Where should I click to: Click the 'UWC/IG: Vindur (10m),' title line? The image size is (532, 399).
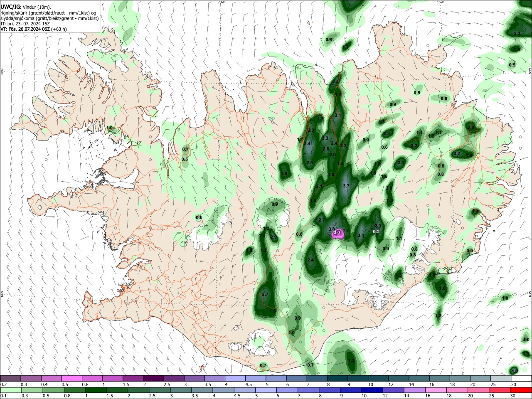coord(26,7)
